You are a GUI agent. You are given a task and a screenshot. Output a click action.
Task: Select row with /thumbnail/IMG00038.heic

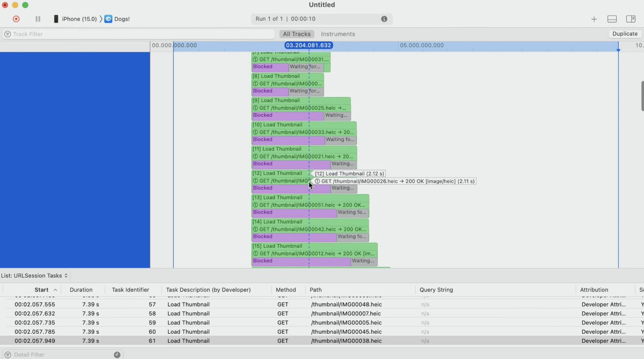[x=322, y=341]
